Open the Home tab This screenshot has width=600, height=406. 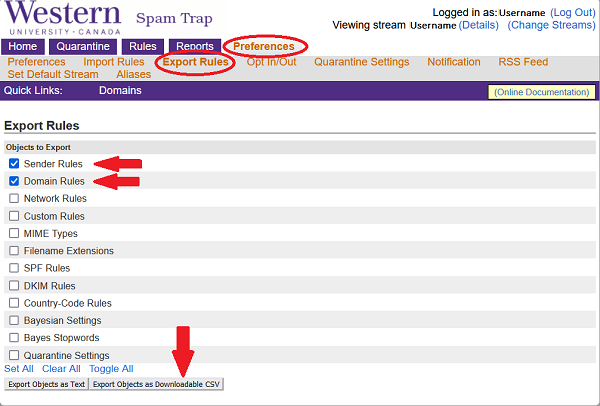tap(23, 47)
